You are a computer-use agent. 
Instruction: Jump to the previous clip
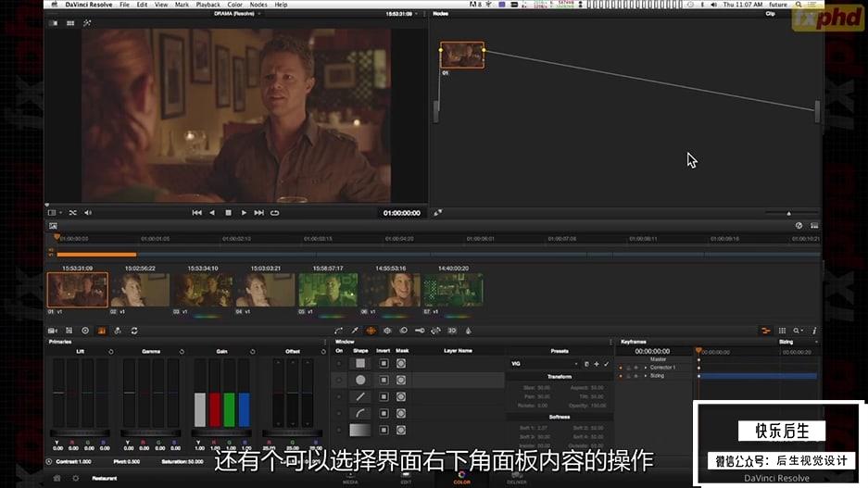tap(196, 212)
